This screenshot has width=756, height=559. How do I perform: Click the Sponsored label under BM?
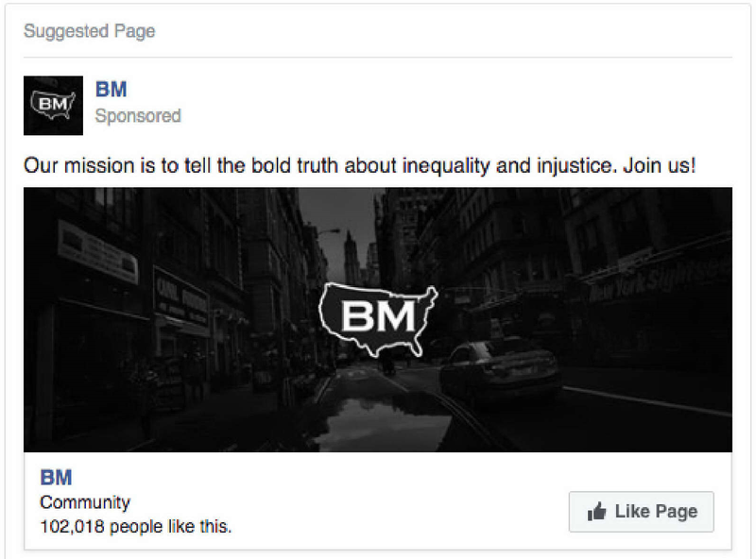[x=138, y=115]
